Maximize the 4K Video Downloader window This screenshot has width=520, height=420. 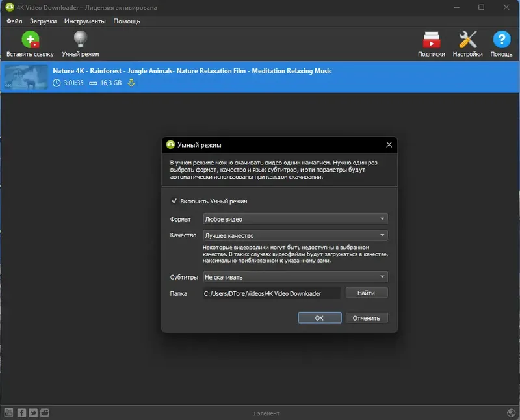[481, 7]
